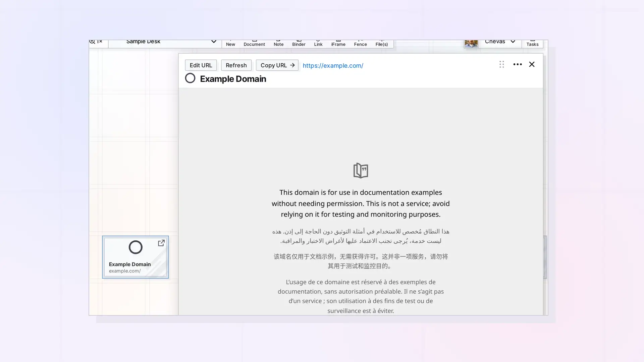Add a Binder from the toolbar
This screenshot has width=644, height=362.
(299, 44)
